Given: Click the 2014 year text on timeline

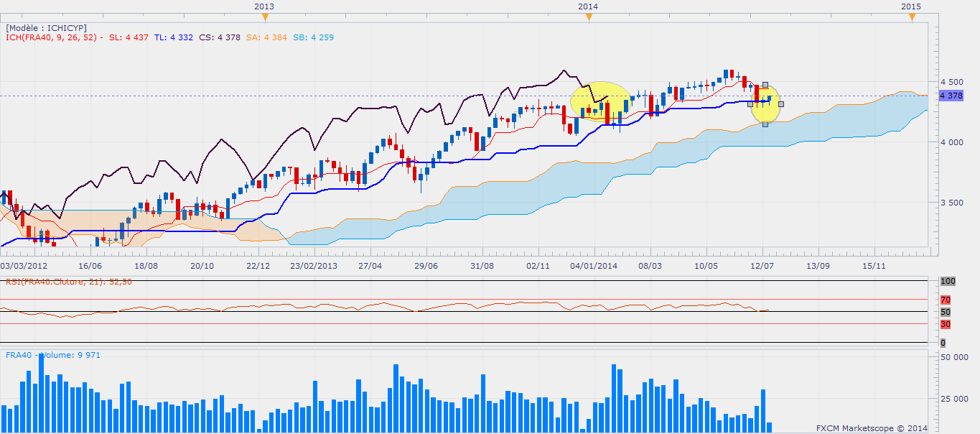Looking at the screenshot, I should (x=588, y=6).
